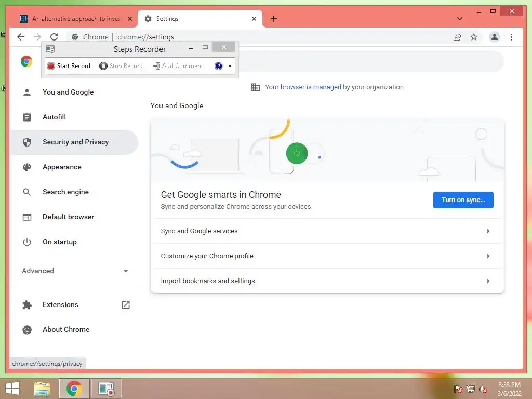Open Default browser settings
The width and height of the screenshot is (532, 399).
74,217
